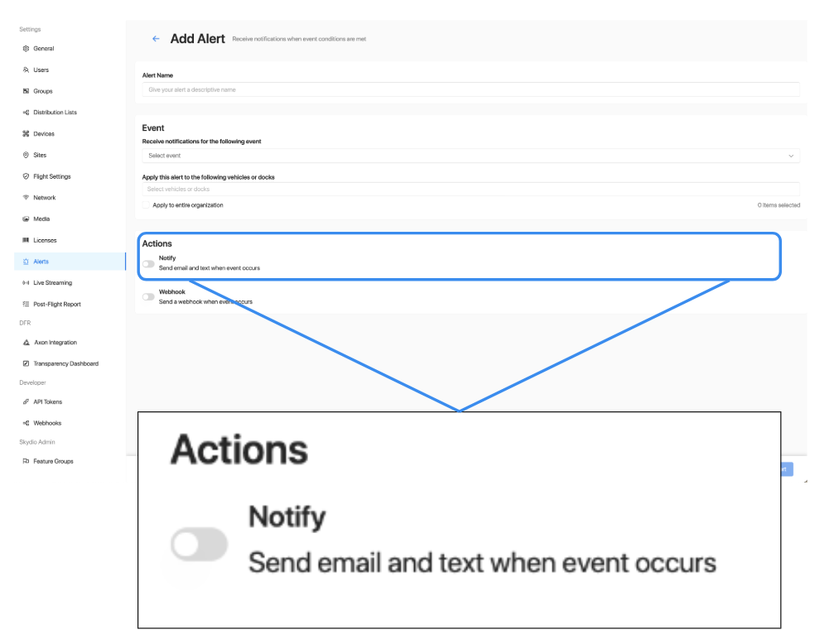Click the Webhooks icon in sidebar
The height and width of the screenshot is (644, 815).
26,423
